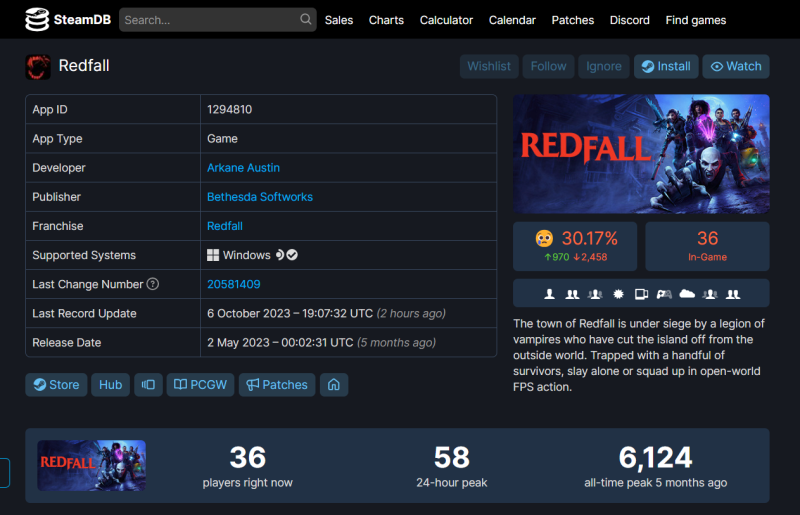Click the Steam Cloud icon

687,294
